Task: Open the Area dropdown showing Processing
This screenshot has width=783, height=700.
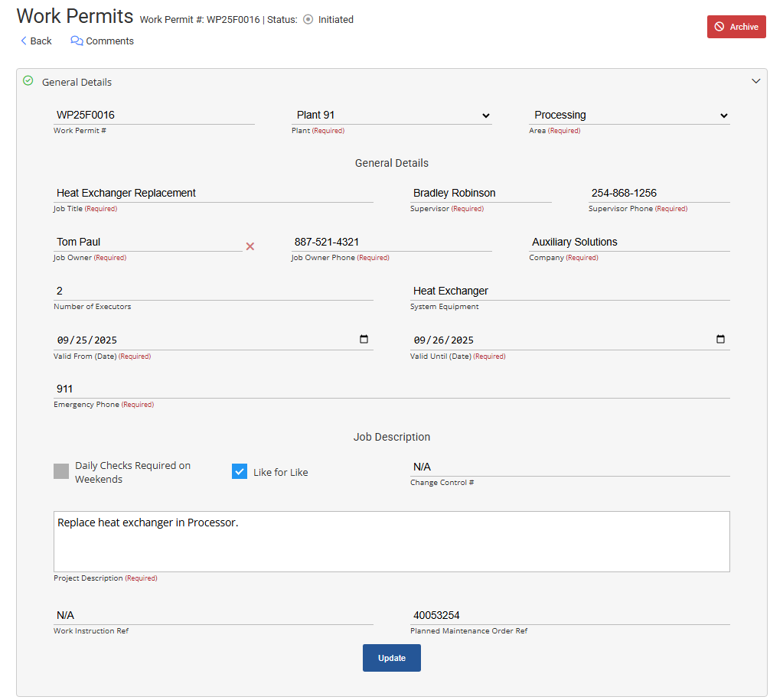Action: tap(629, 116)
